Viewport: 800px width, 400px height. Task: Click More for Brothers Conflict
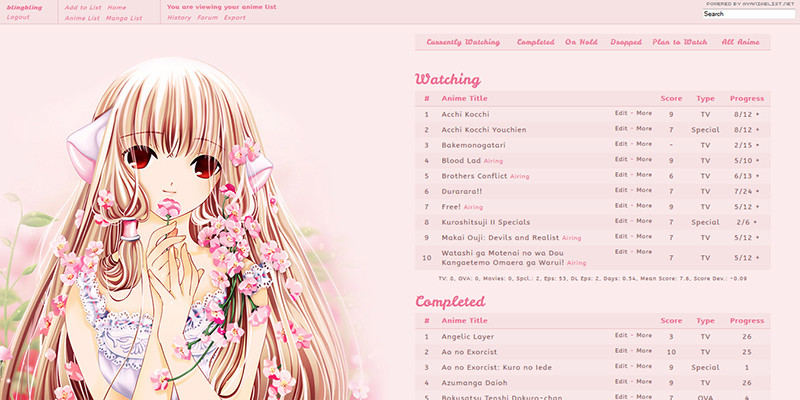644,174
